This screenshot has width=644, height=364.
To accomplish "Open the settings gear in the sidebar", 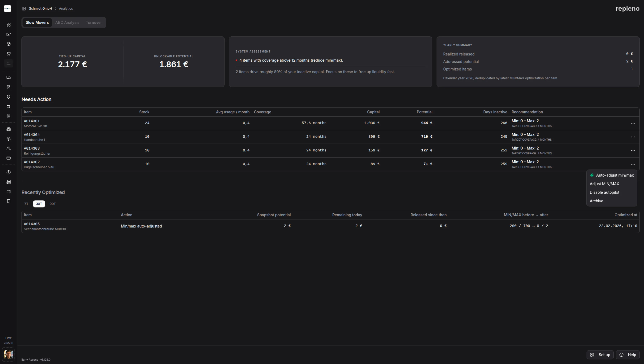I will coord(8,139).
